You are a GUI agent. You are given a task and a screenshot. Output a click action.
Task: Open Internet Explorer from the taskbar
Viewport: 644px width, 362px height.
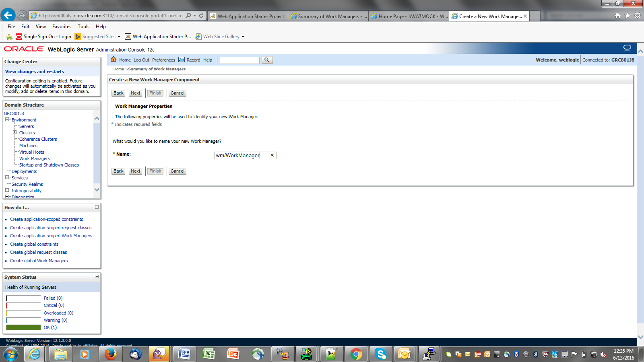tap(35, 354)
